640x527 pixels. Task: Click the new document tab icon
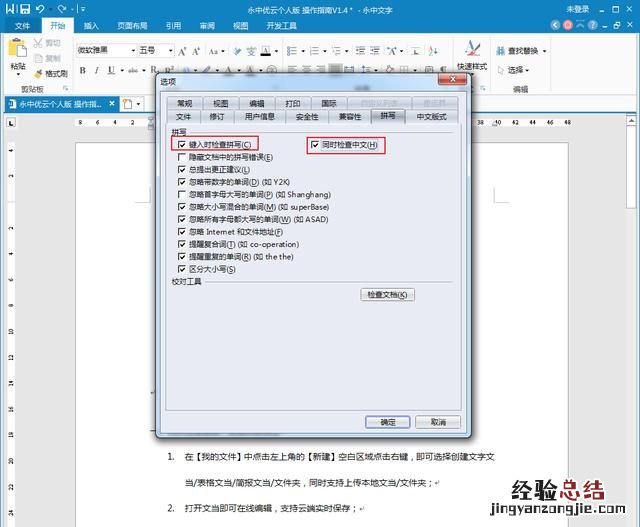[x=128, y=104]
